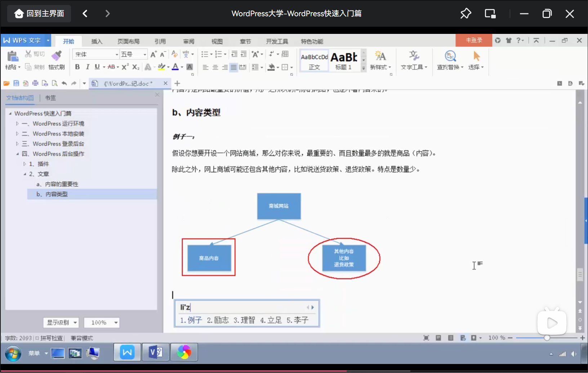
Task: Click the decrease indent icon
Action: [x=234, y=54]
